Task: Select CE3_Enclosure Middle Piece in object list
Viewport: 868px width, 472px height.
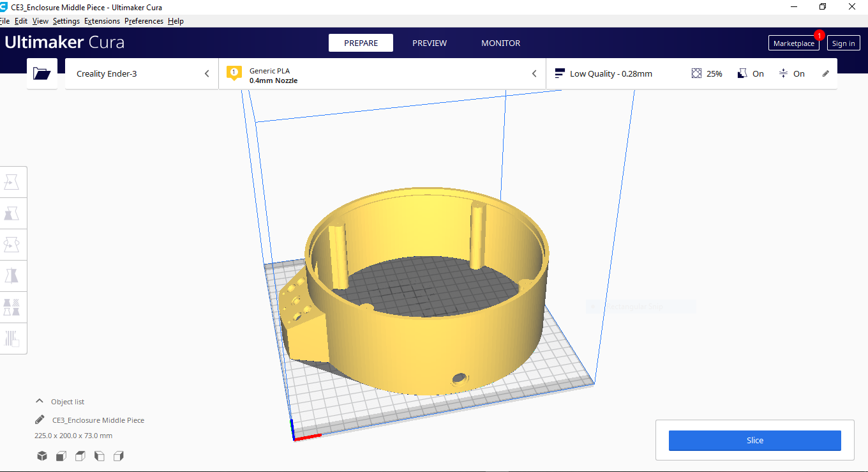Action: (98, 420)
